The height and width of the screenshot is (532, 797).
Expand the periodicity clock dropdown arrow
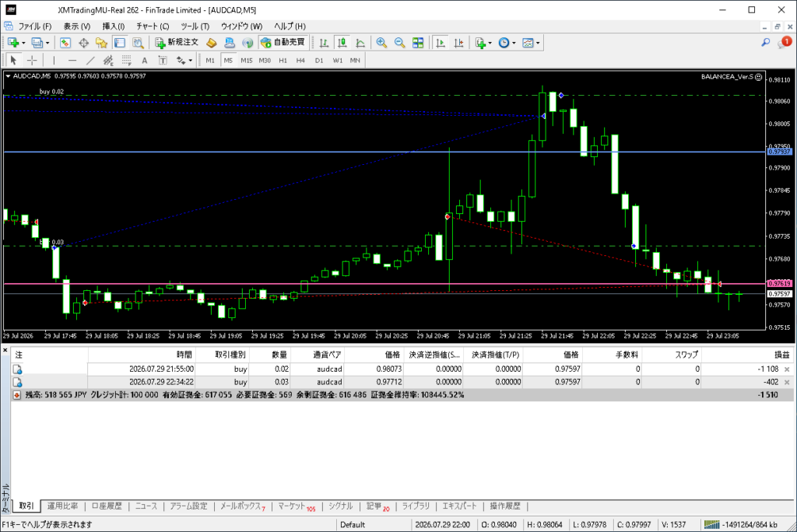[514, 44]
